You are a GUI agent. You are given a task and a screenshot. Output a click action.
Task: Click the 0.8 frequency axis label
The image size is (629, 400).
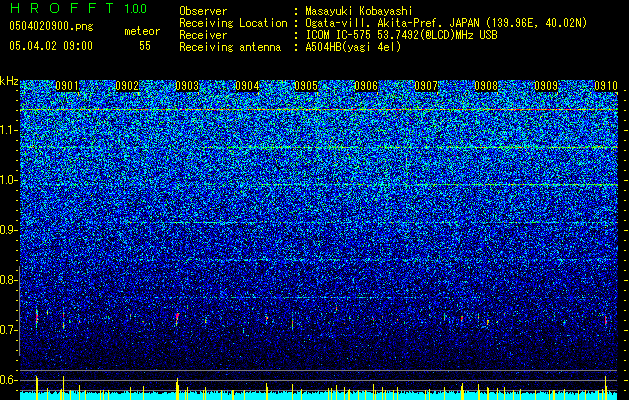[x=9, y=280]
